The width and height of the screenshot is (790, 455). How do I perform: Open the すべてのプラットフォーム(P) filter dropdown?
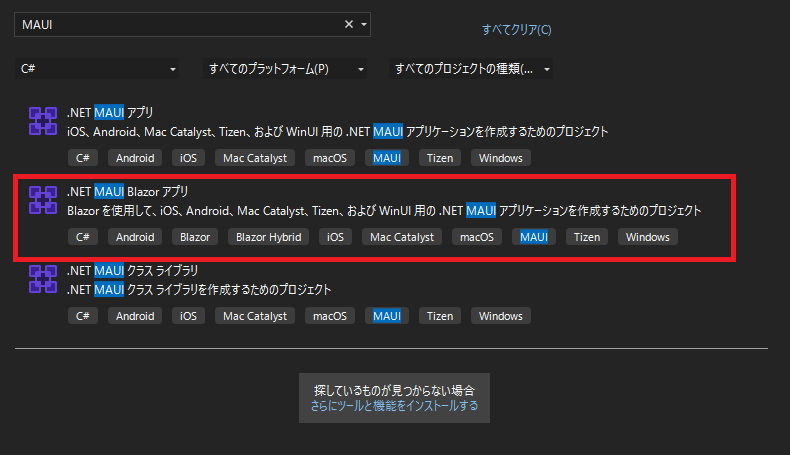[285, 69]
